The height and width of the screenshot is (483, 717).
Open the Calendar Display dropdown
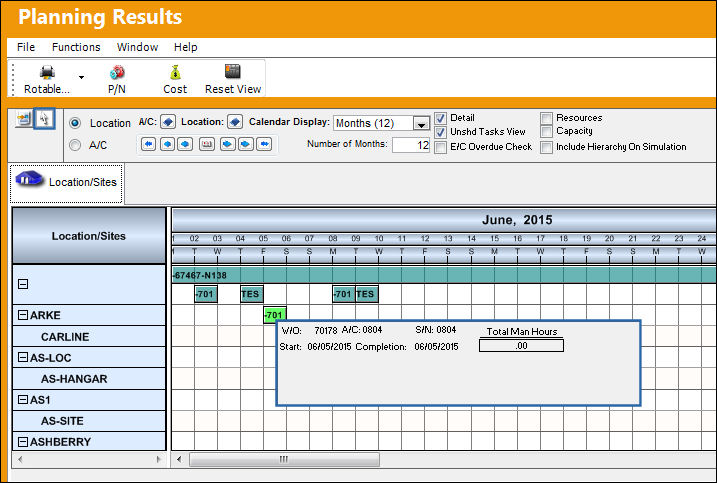[421, 123]
